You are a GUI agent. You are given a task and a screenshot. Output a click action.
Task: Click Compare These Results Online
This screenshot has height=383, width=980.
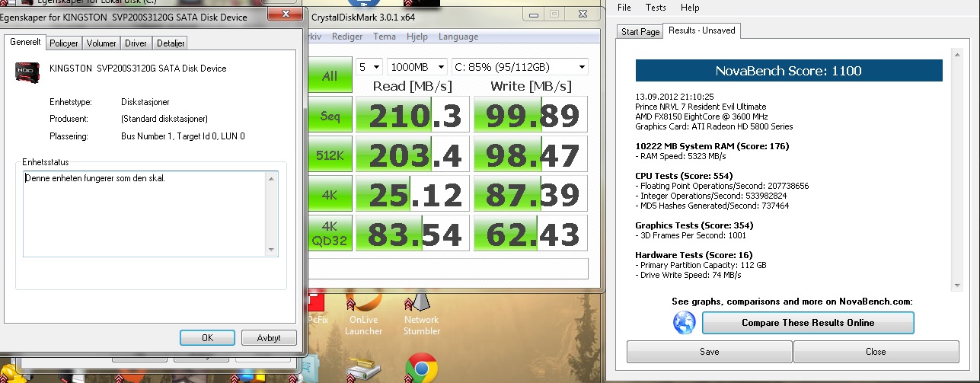tap(808, 323)
